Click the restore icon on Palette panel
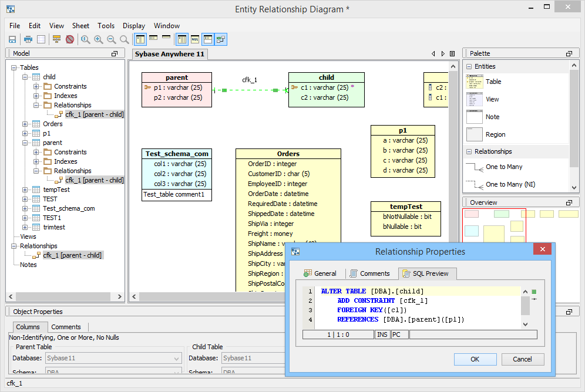 click(569, 53)
